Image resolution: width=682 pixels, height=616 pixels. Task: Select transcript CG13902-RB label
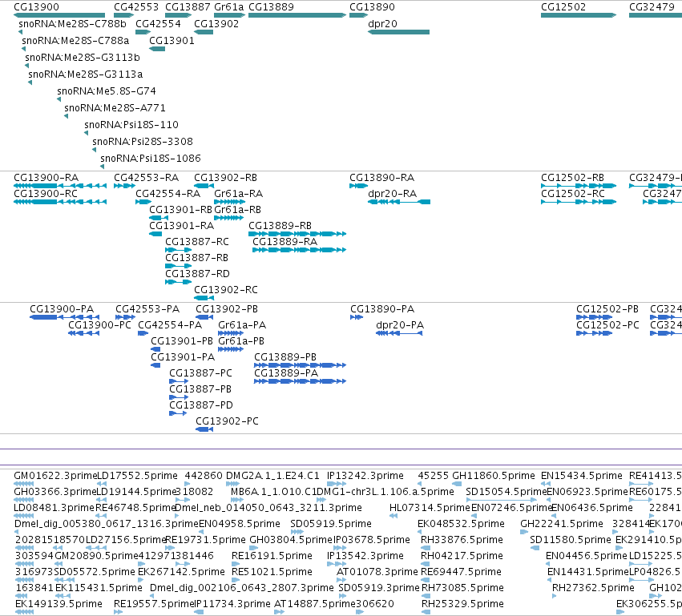point(225,178)
